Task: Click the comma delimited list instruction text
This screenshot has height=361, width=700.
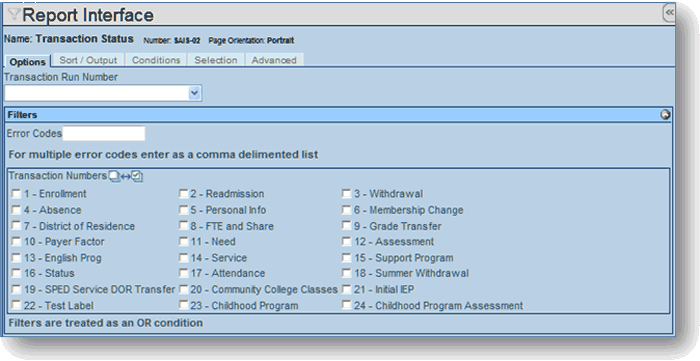Action: (163, 155)
